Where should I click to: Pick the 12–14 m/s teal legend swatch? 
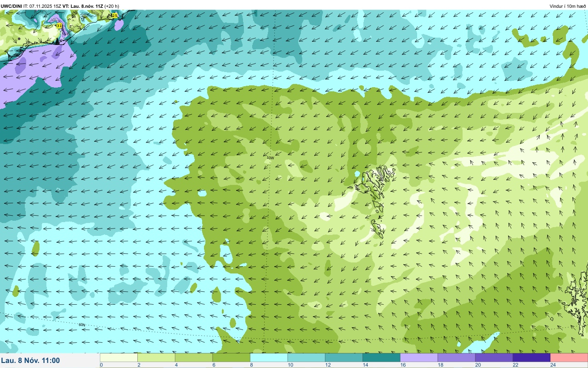[344, 357]
